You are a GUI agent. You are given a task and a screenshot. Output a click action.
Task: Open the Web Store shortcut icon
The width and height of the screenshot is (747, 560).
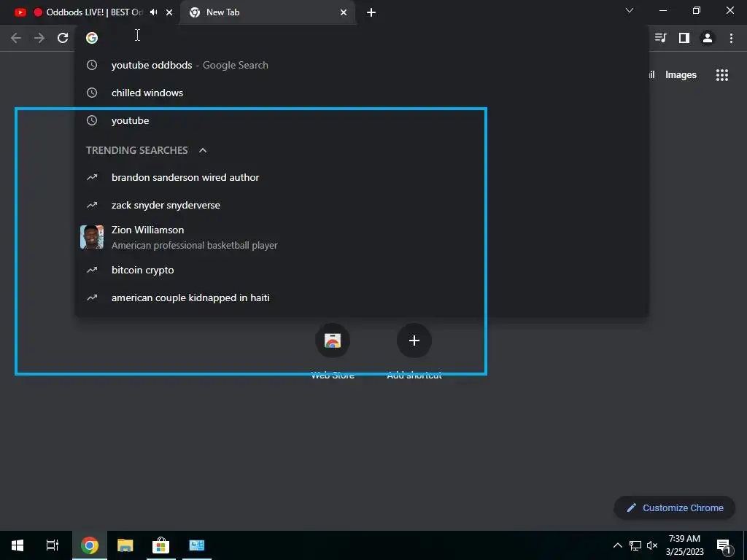333,341
